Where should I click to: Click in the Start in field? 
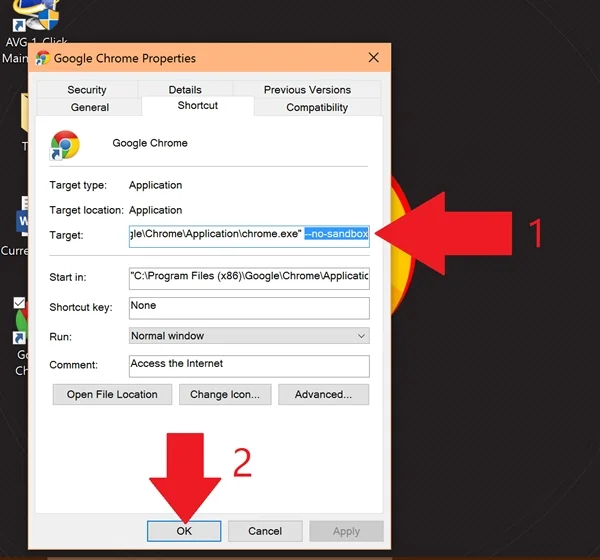point(249,278)
